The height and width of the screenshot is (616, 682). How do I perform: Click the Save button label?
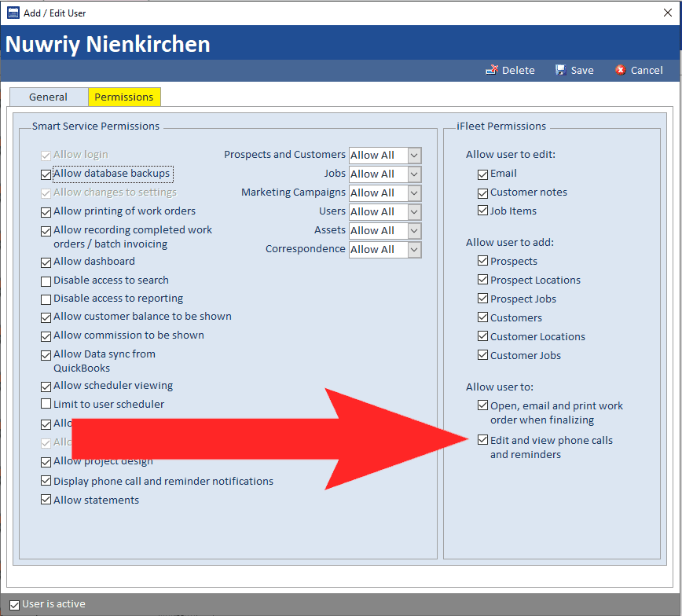tap(582, 71)
